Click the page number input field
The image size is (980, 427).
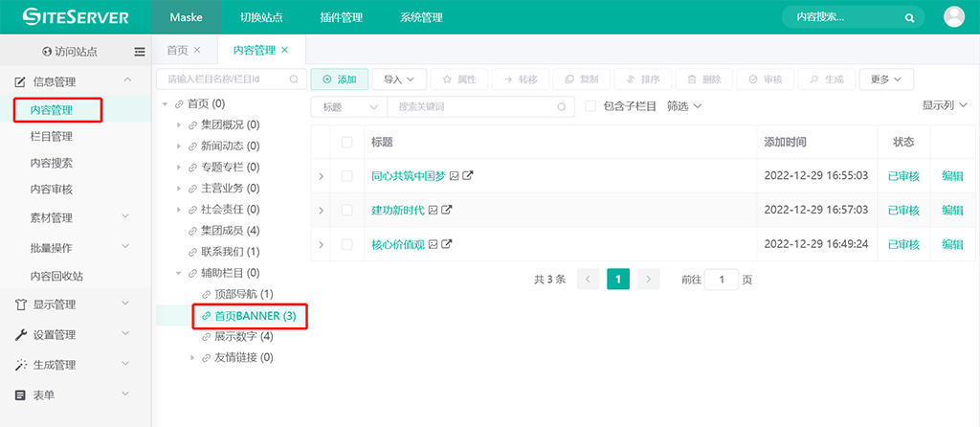pos(721,280)
